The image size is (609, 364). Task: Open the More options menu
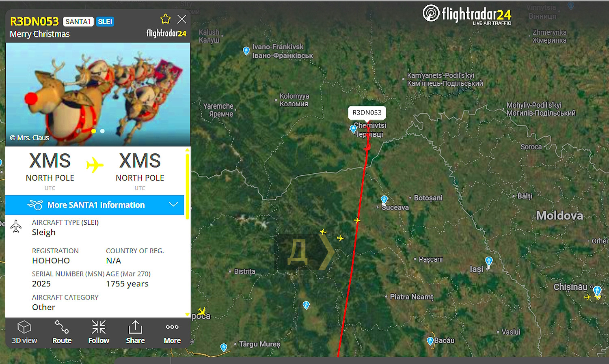(x=172, y=332)
